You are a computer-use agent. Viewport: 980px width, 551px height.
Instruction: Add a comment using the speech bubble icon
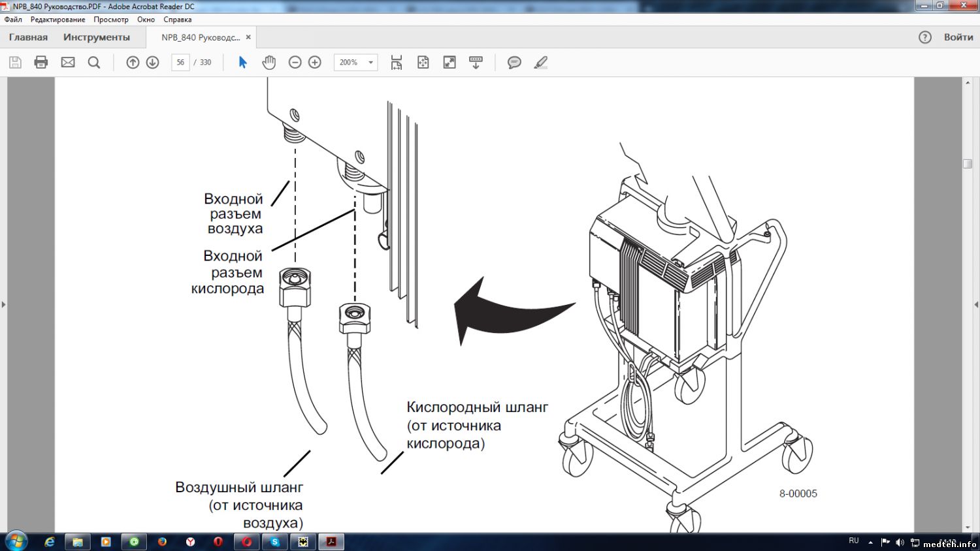tap(514, 63)
